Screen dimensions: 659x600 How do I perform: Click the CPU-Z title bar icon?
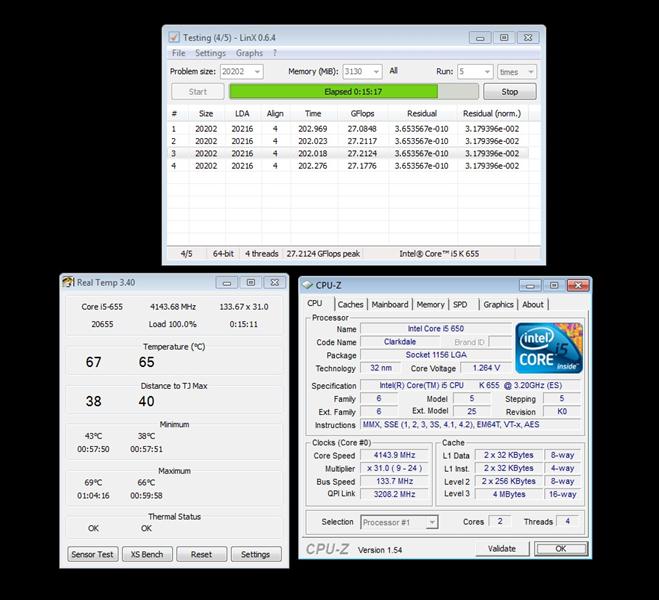tap(306, 285)
